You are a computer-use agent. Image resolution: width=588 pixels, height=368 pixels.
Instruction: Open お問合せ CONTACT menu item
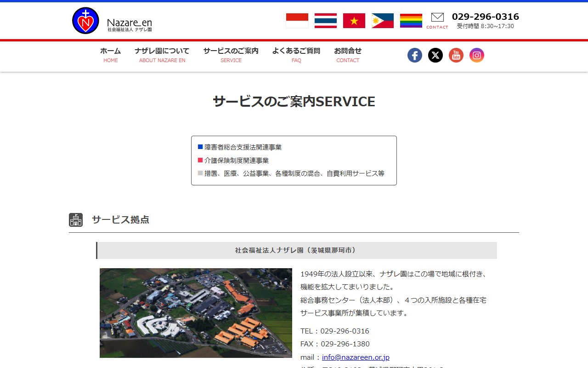pyautogui.click(x=348, y=55)
